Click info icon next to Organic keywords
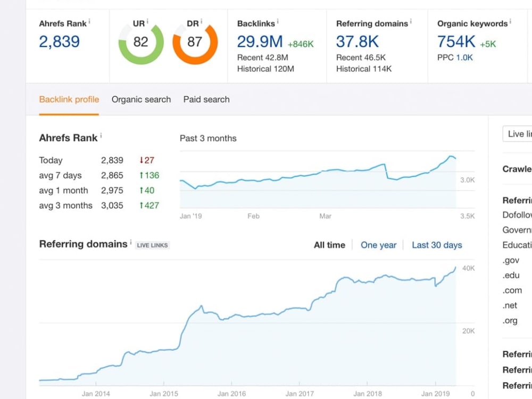 tap(510, 21)
